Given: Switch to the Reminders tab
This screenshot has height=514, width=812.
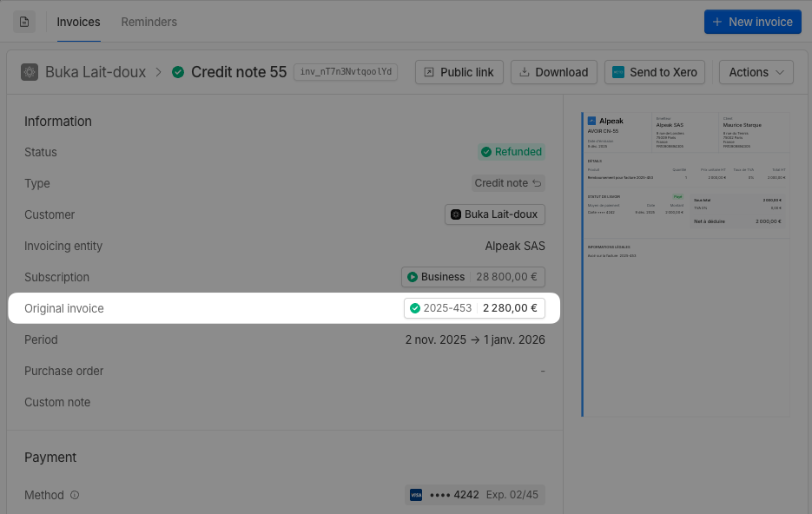Looking at the screenshot, I should pos(149,22).
